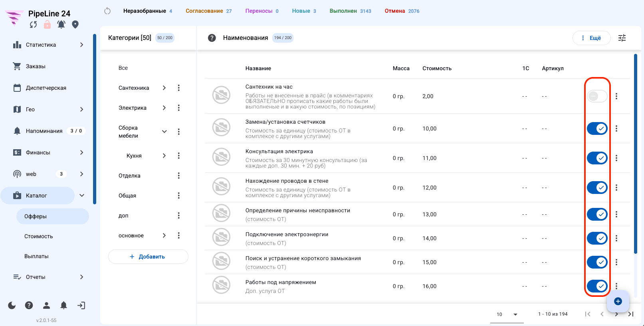Click the Ещё button
This screenshot has width=644, height=326.
591,38
